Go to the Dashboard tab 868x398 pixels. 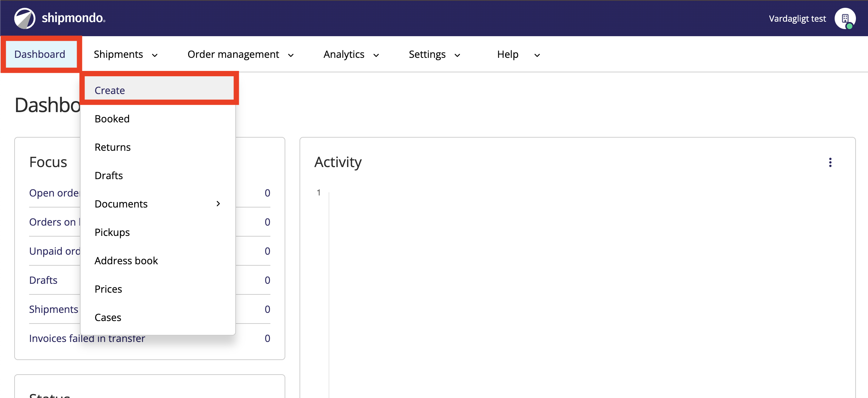tap(40, 55)
